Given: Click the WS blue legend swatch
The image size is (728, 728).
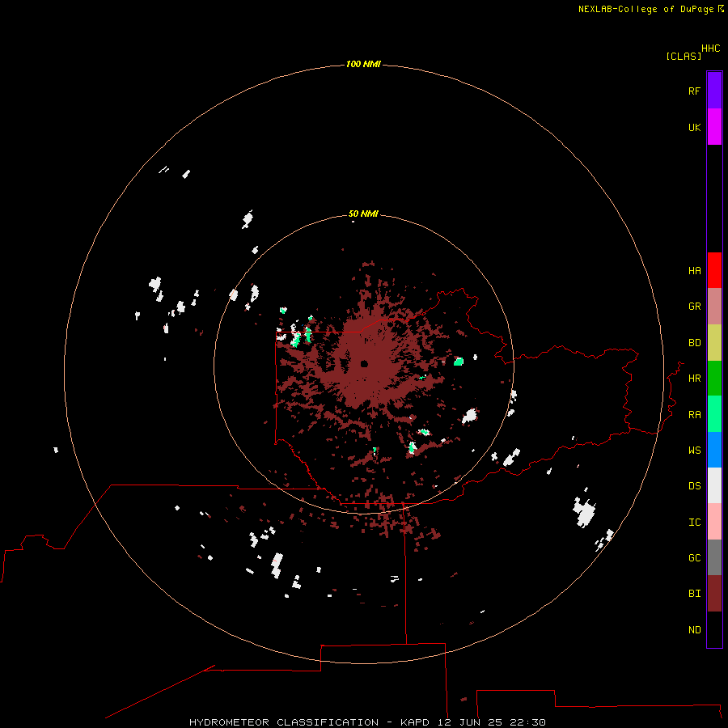Looking at the screenshot, I should coord(714,450).
